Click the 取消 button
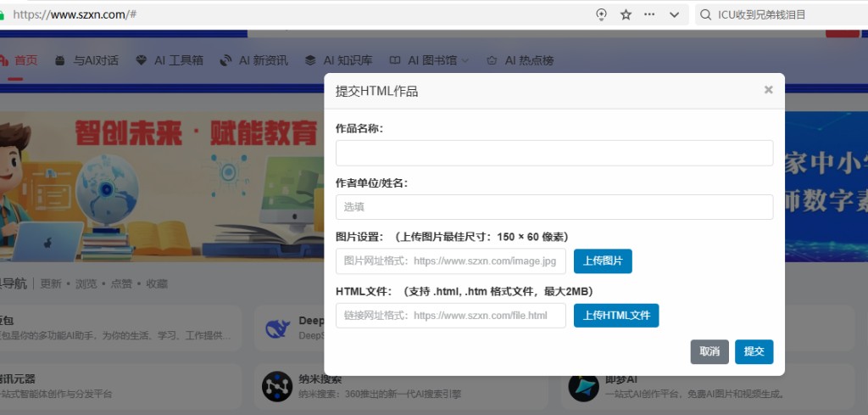The height and width of the screenshot is (415, 868). [x=709, y=351]
